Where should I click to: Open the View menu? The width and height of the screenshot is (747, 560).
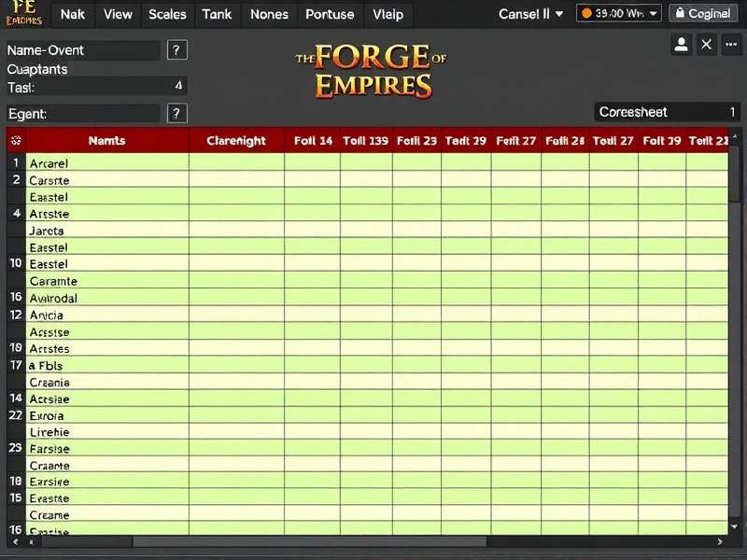pos(118,14)
